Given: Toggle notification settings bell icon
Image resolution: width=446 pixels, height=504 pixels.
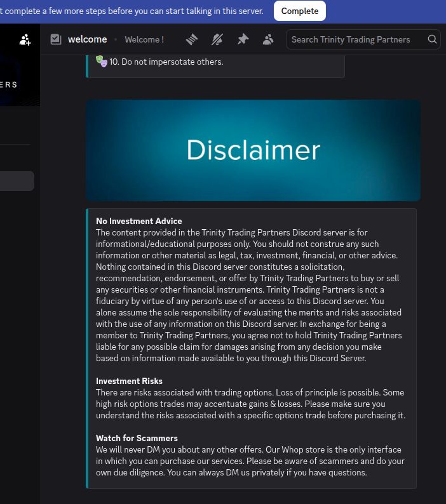Looking at the screenshot, I should pyautogui.click(x=217, y=39).
